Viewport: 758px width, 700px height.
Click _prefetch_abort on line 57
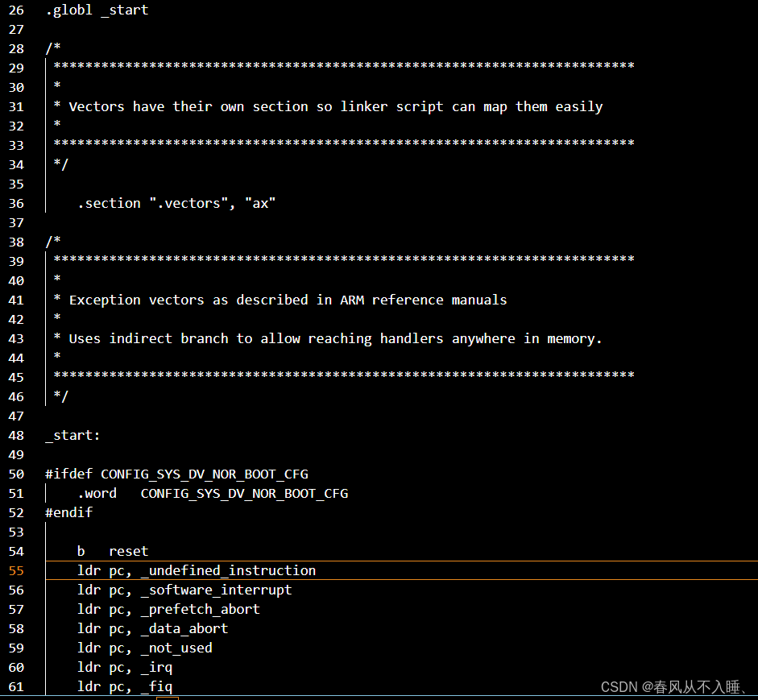point(199,609)
